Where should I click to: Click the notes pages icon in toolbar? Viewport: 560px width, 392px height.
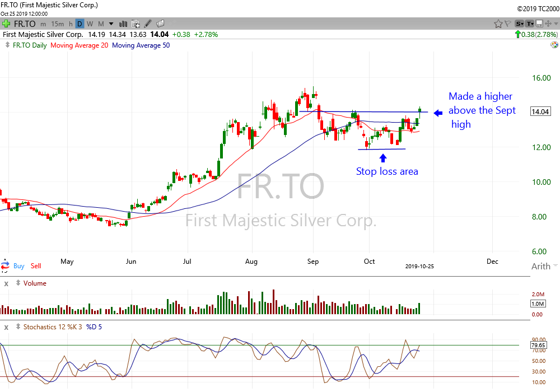[160, 24]
